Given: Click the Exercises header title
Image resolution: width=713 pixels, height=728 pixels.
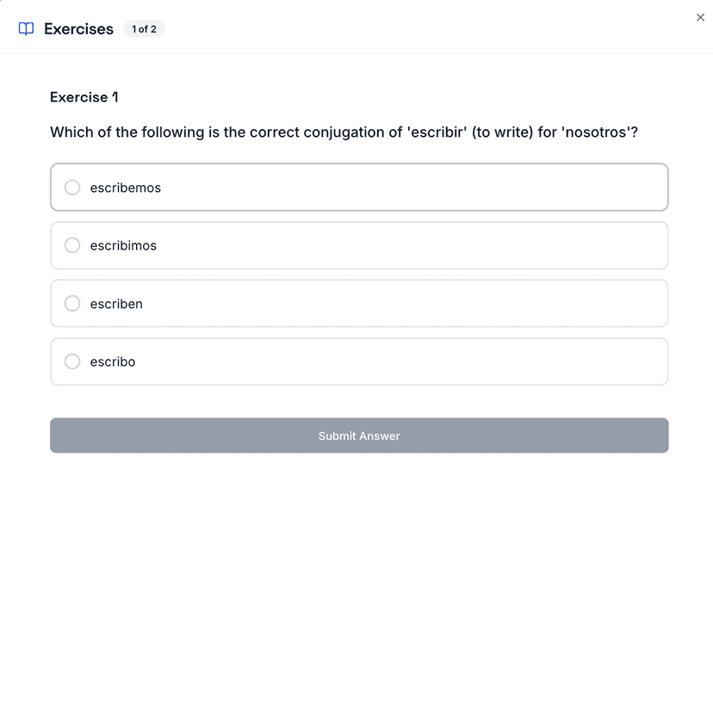Looking at the screenshot, I should click(78, 29).
